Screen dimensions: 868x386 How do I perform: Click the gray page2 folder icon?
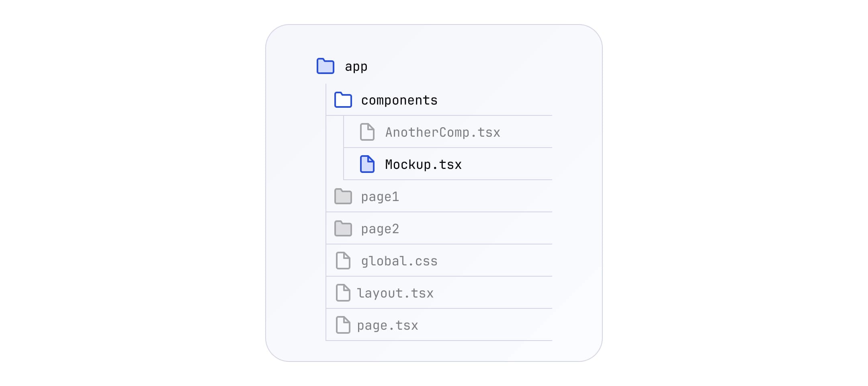point(343,229)
